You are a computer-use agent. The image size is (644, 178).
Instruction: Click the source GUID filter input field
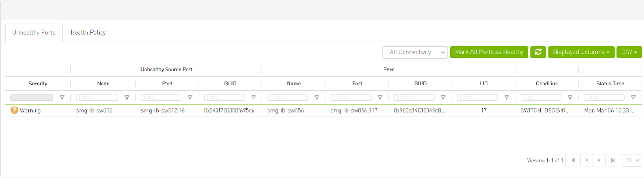(x=224, y=98)
